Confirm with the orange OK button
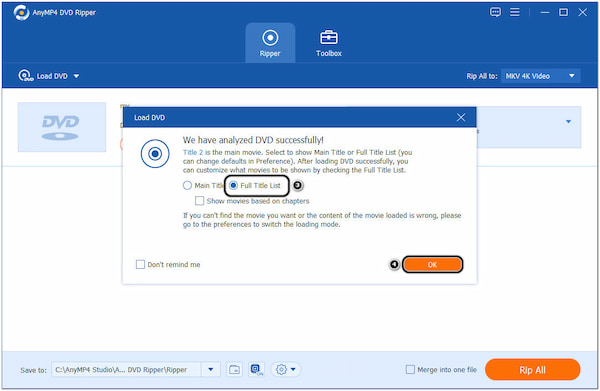 coord(432,264)
